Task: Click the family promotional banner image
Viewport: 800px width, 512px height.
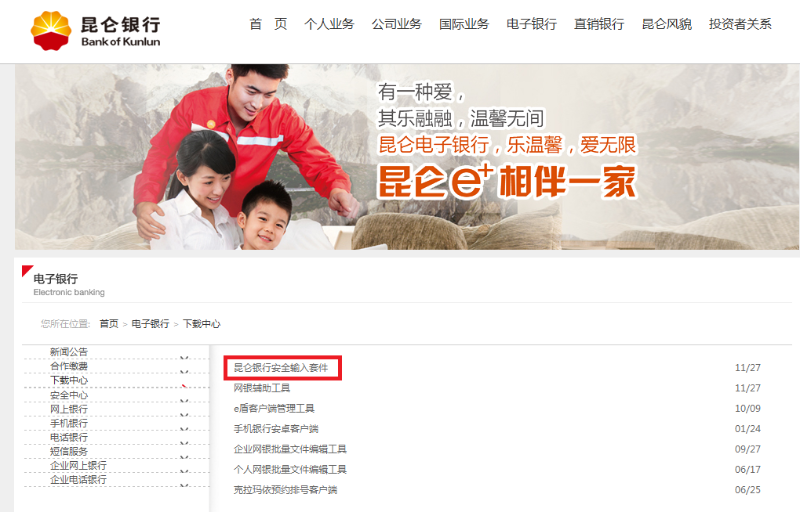Action: click(407, 157)
